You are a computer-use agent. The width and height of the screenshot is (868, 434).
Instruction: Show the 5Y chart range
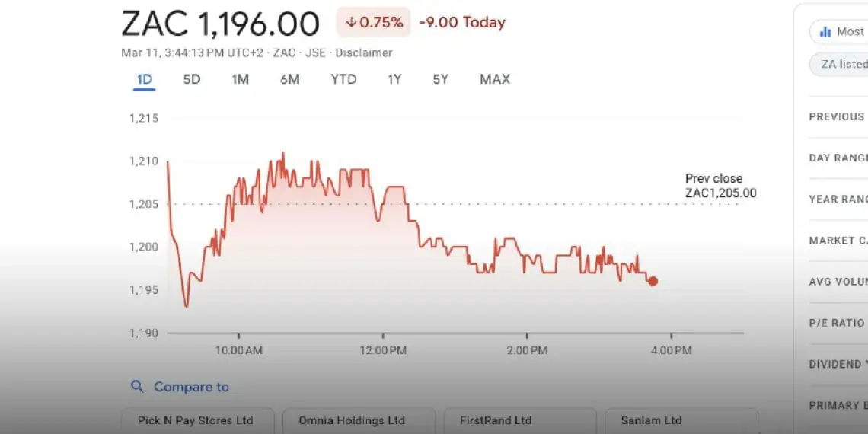click(x=441, y=79)
